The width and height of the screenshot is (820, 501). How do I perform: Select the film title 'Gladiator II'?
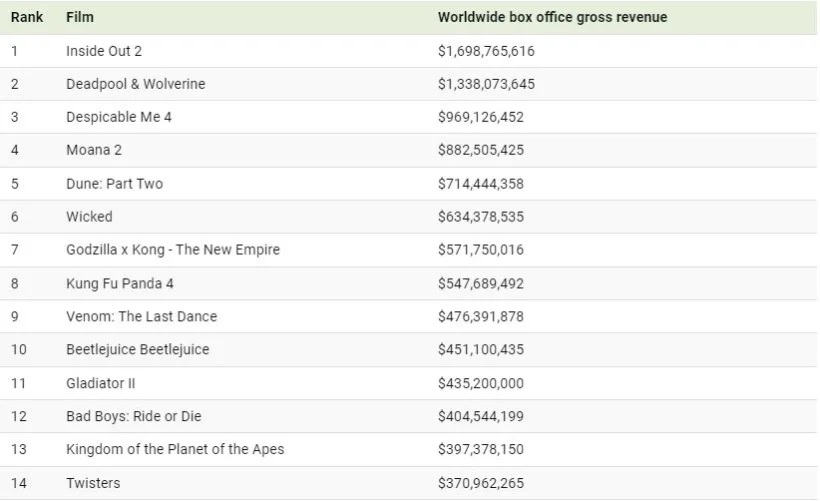tap(100, 384)
